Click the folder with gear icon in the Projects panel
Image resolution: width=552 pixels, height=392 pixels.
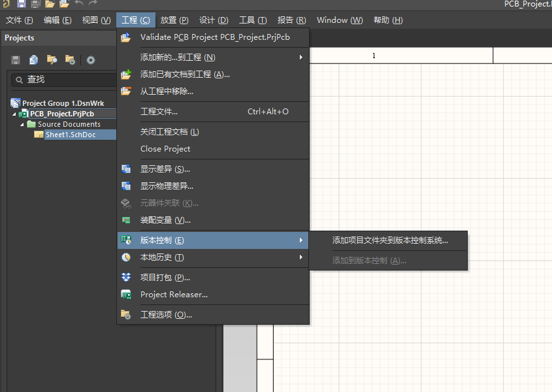[70, 60]
